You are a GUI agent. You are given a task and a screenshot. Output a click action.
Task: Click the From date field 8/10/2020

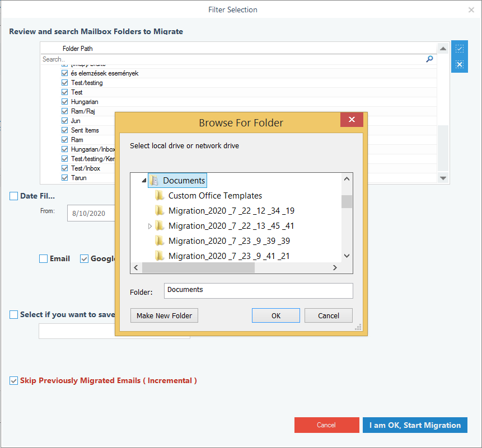click(91, 214)
